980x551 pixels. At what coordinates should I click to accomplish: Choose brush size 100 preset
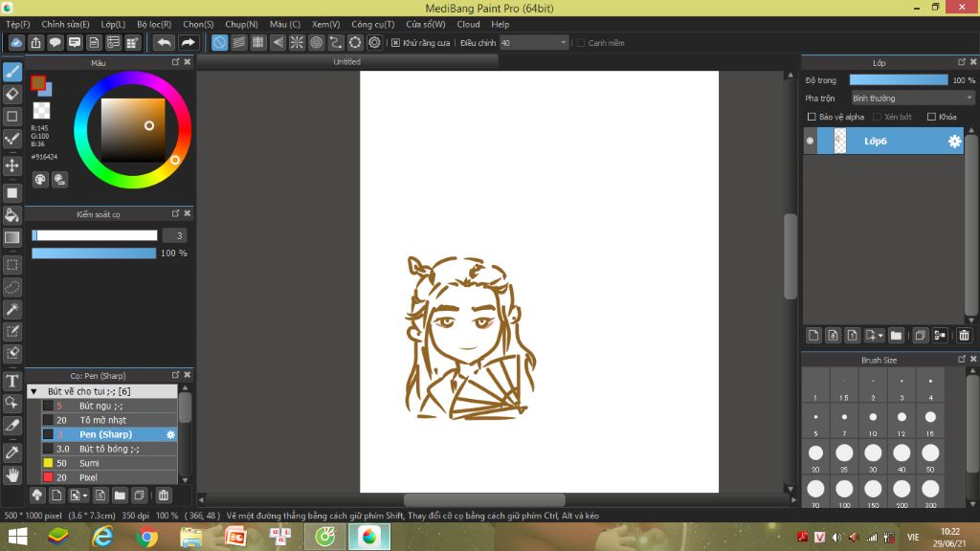(x=844, y=494)
